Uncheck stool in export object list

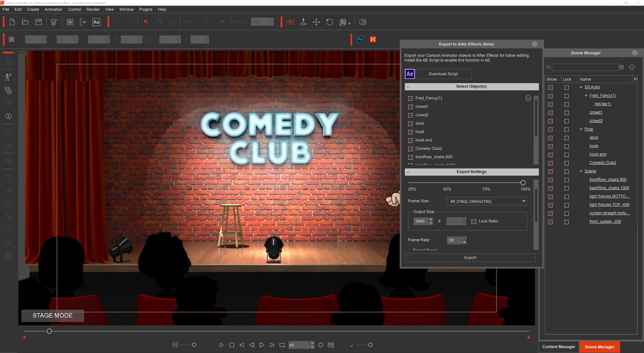[411, 124]
